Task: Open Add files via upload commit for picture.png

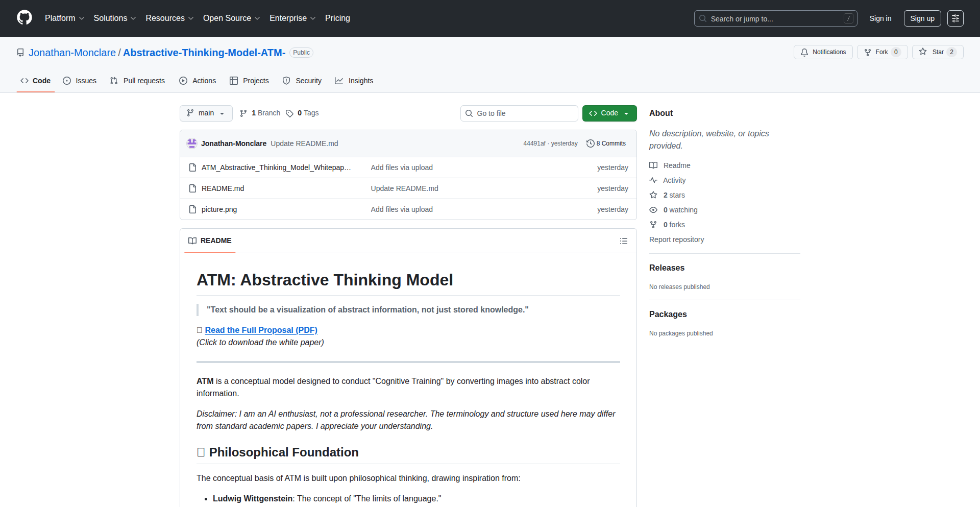Action: [x=402, y=209]
